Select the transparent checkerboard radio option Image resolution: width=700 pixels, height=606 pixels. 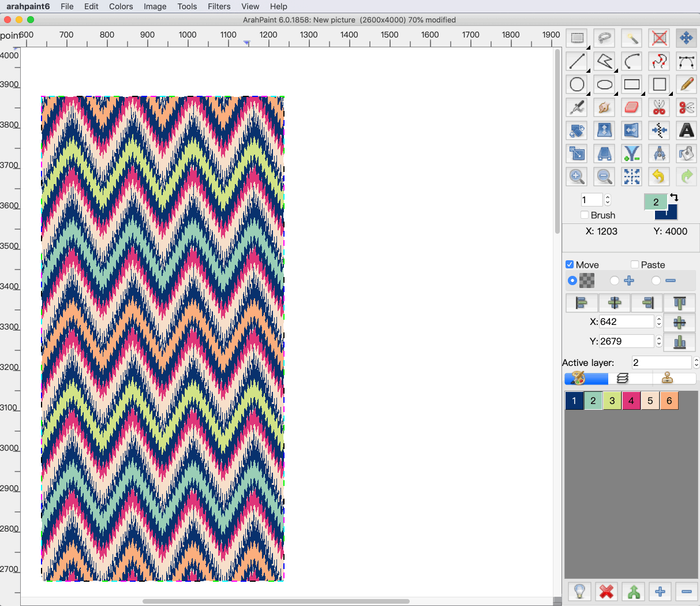(x=572, y=280)
